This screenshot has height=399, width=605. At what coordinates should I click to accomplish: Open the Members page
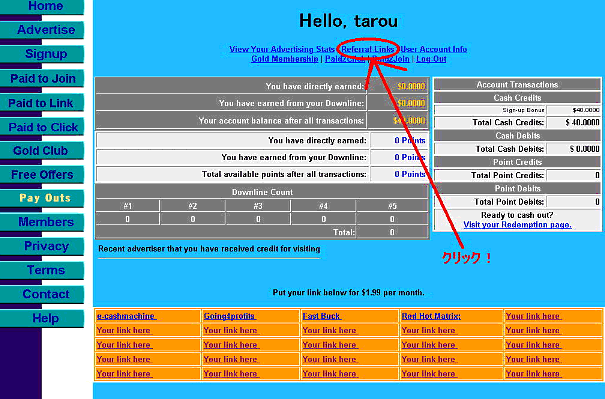pos(42,222)
